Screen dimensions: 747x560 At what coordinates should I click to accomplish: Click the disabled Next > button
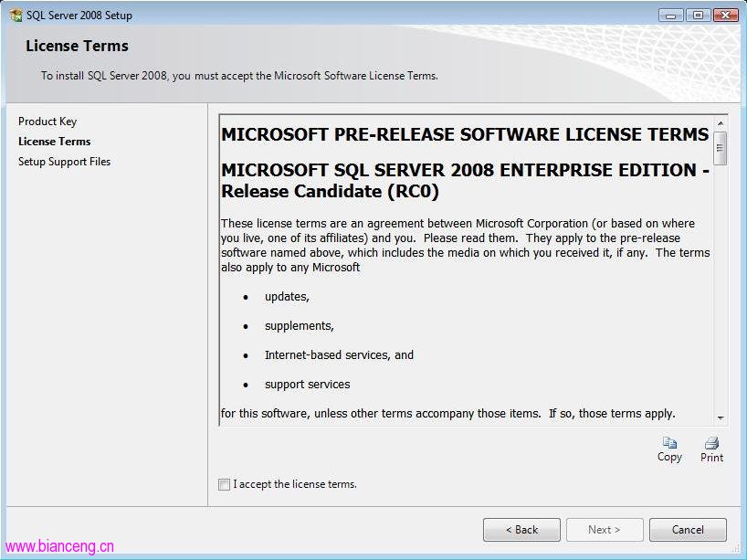[605, 530]
